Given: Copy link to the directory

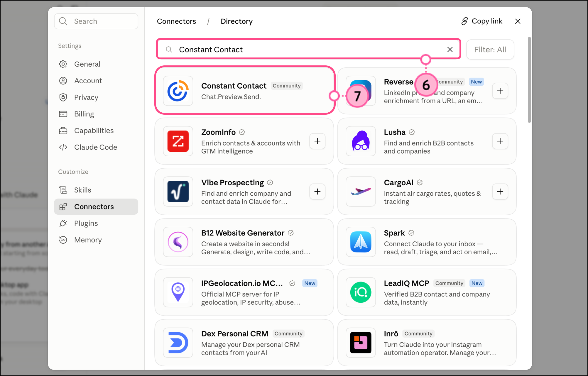Looking at the screenshot, I should click(x=481, y=21).
